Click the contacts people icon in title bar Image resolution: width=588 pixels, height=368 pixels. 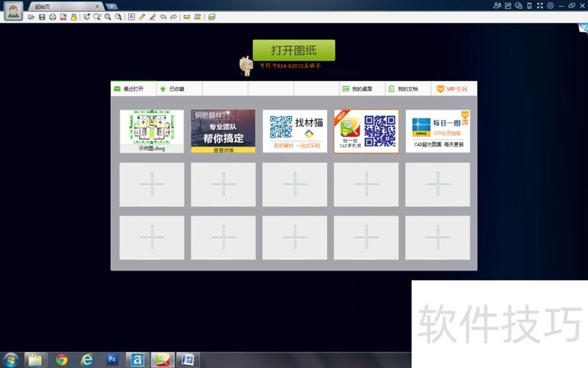pos(498,5)
